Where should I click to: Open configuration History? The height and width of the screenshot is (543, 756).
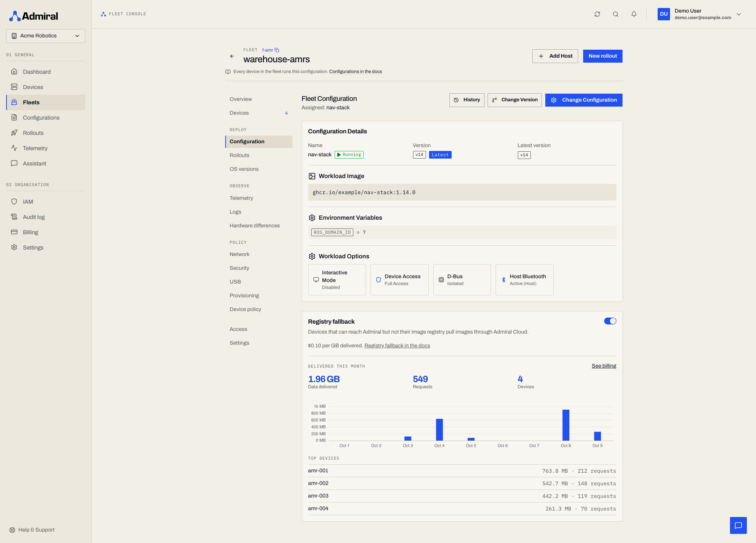point(467,100)
